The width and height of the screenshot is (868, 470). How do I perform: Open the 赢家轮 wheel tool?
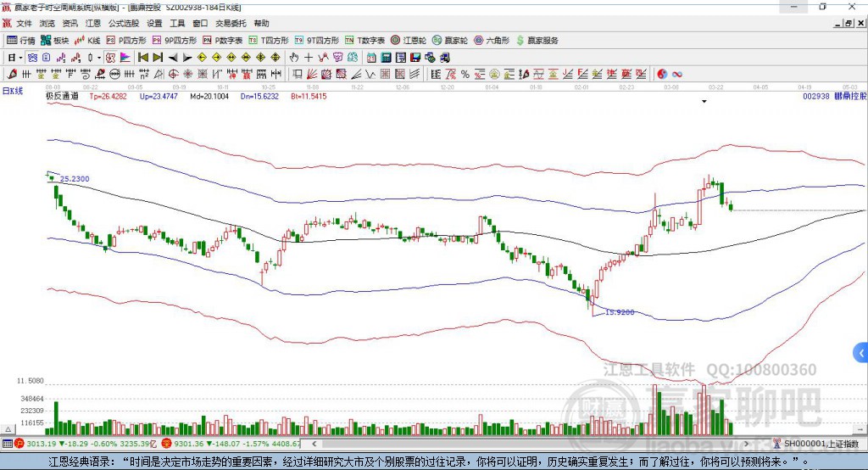tap(449, 41)
